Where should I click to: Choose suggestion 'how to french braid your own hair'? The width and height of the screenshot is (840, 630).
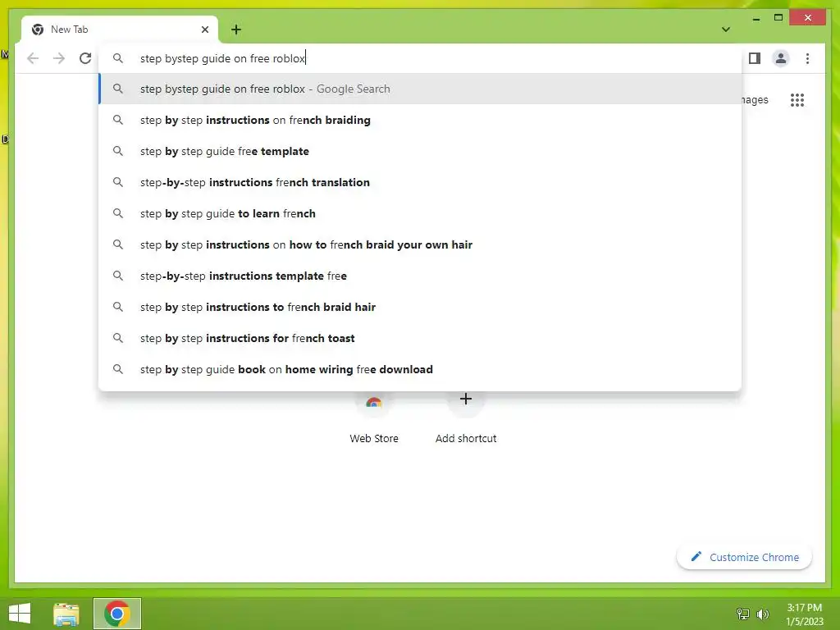[x=421, y=244]
